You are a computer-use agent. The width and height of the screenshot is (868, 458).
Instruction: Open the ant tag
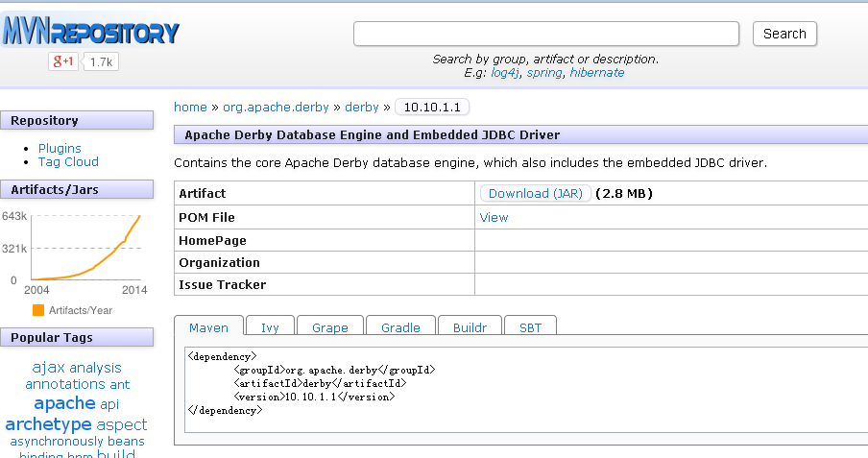(120, 384)
